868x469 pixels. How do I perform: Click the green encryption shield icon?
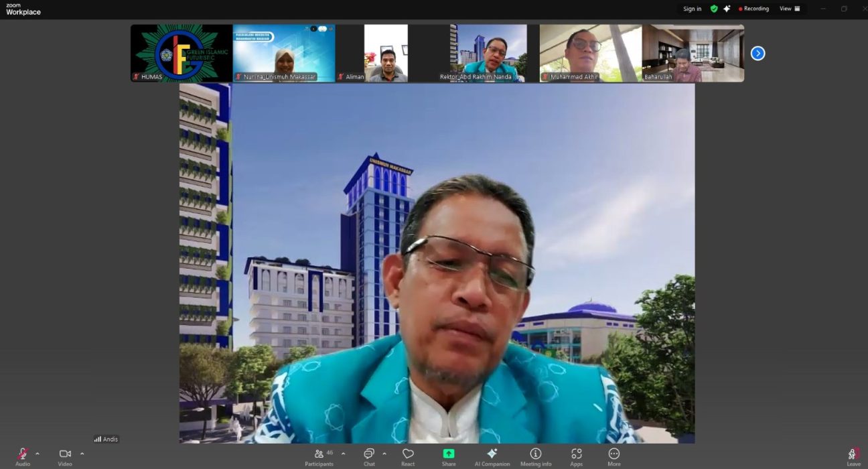(x=714, y=9)
